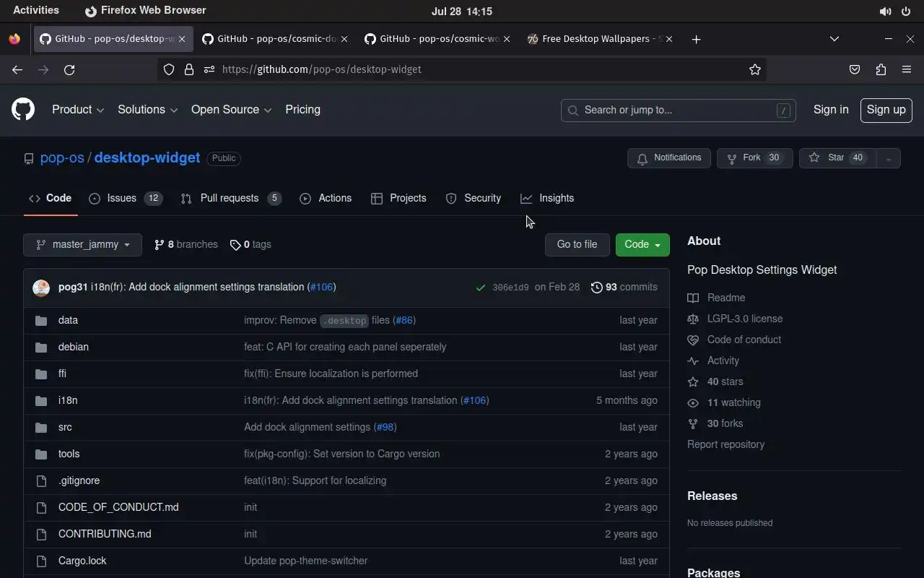Open the Pricing link
This screenshot has width=924, height=578.
[302, 110]
